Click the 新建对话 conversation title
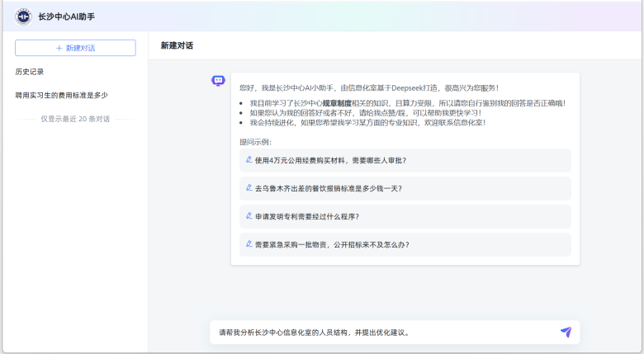644x354 pixels. click(177, 45)
